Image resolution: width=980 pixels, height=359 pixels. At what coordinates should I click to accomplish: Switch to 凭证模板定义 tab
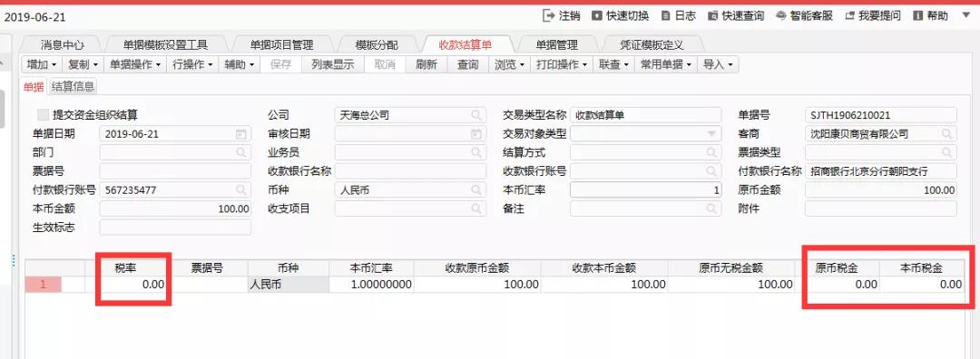[x=652, y=45]
